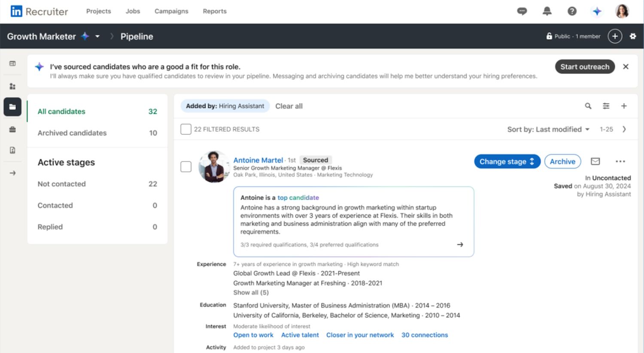Archive Antoine Martel
The image size is (644, 353).
tap(562, 161)
